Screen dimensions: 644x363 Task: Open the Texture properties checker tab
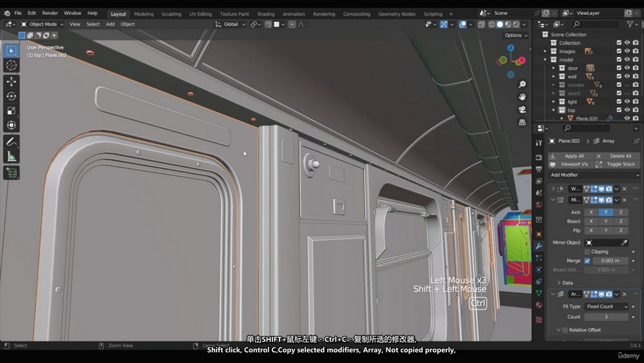(x=539, y=319)
